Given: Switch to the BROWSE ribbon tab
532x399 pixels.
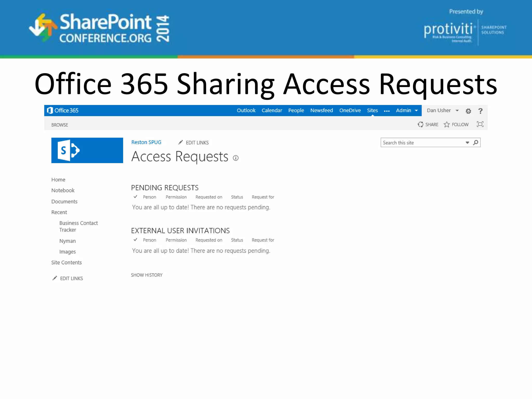Looking at the screenshot, I should 59,125.
